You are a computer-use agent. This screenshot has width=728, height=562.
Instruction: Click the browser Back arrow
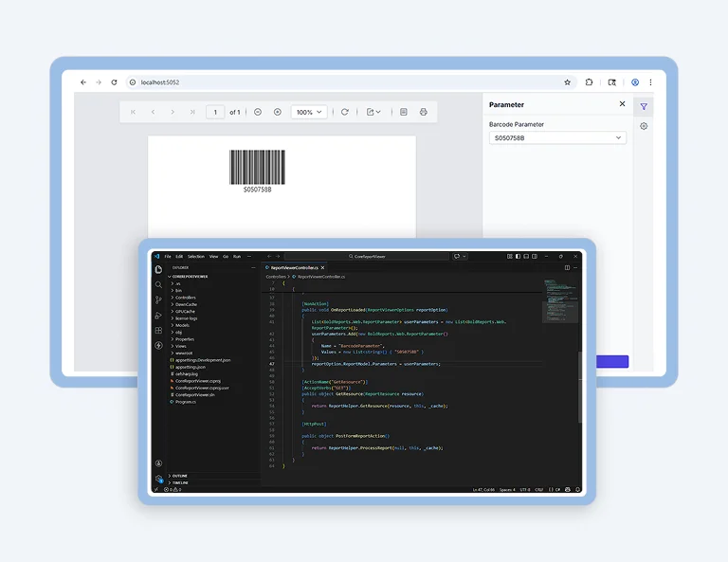click(83, 82)
